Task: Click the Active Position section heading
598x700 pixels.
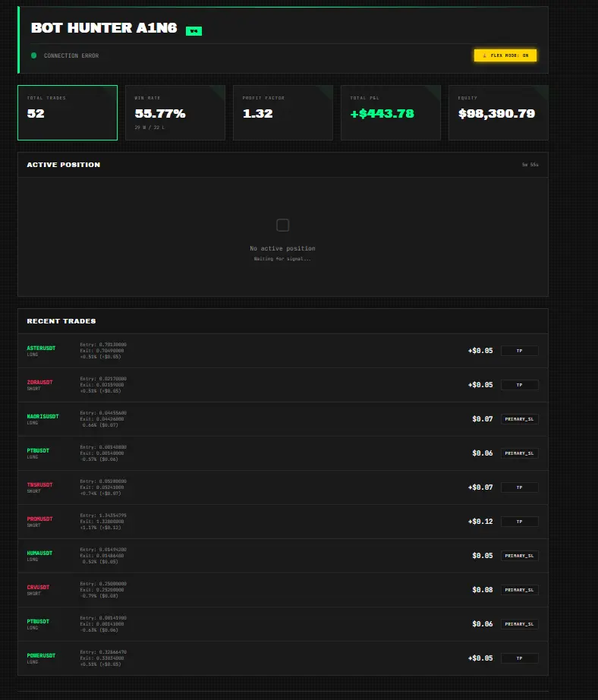Action: (x=64, y=165)
